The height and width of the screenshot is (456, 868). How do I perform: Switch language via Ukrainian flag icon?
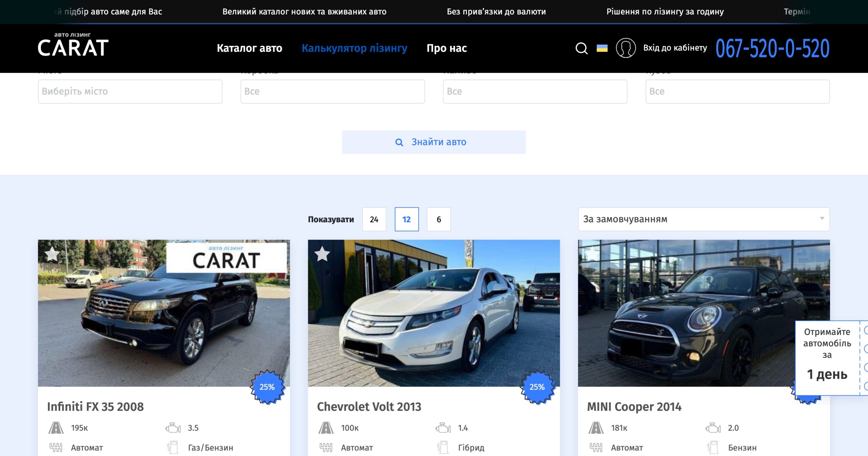602,48
